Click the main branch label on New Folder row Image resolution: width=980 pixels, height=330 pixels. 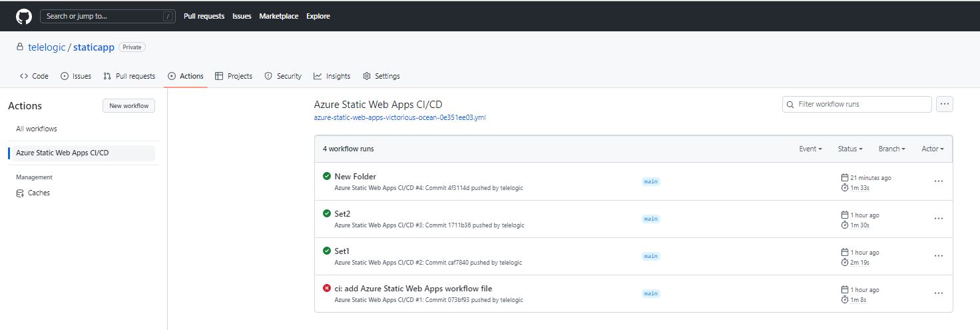(x=651, y=181)
